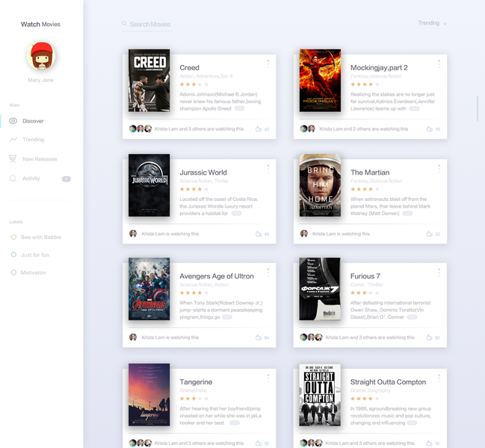This screenshot has height=448, width=485.
Task: Rate Tangerine with the fourth star
Action: point(200,399)
